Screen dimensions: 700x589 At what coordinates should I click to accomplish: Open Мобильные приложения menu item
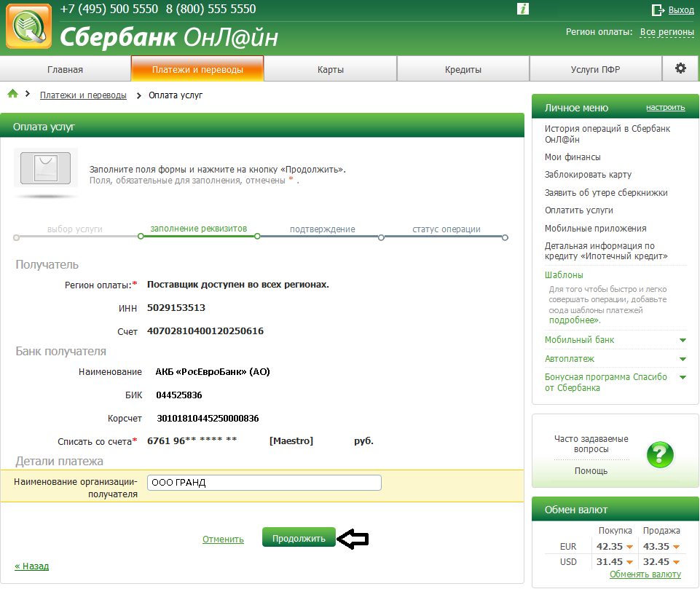tap(595, 229)
